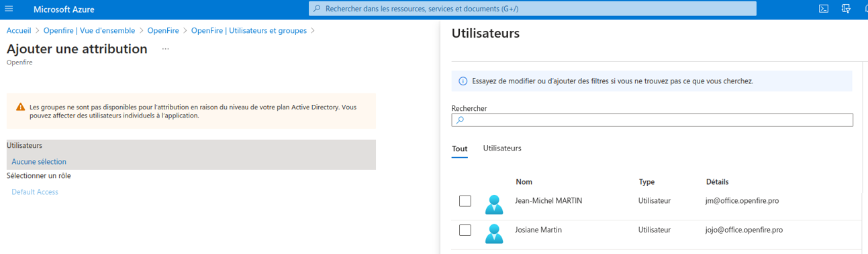Image resolution: width=868 pixels, height=254 pixels.
Task: Click the info icon in the filter hint banner
Action: point(463,81)
